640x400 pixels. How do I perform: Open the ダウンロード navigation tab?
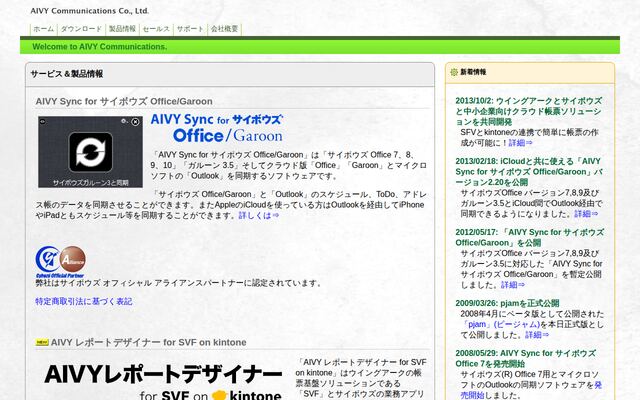[81, 29]
